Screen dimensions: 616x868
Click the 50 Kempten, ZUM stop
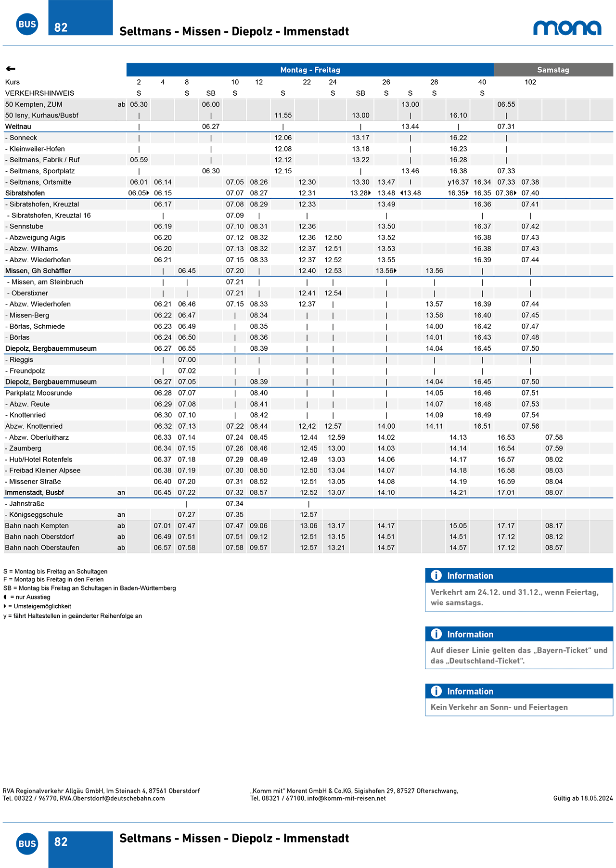34,104
